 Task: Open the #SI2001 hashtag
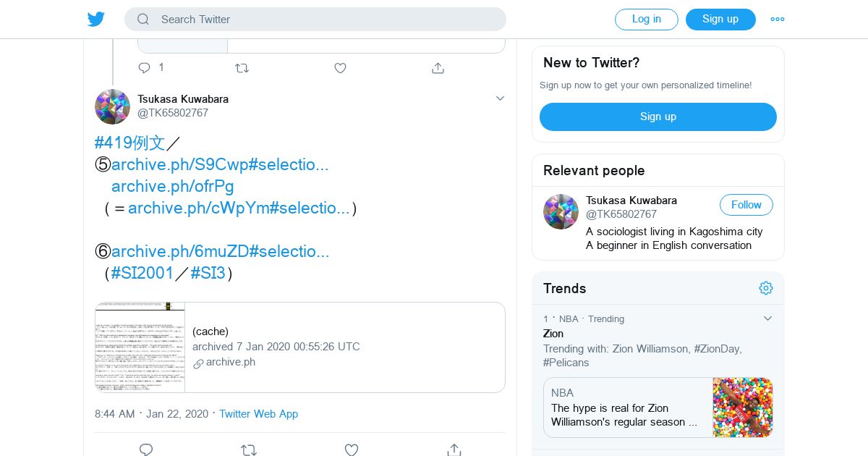[x=142, y=274]
